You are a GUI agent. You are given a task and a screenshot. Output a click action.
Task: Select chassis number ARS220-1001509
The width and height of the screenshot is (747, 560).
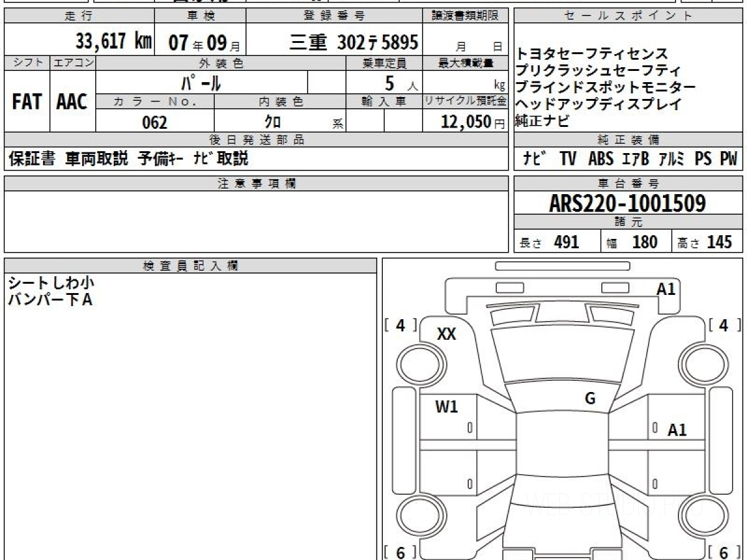[627, 203]
